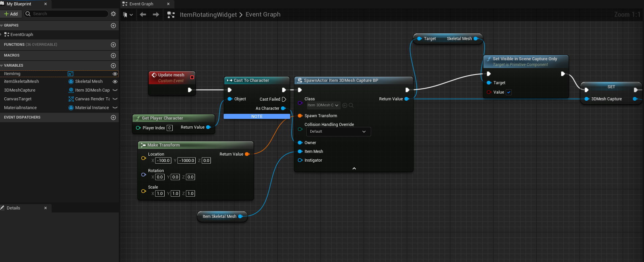Click the Location X value field
This screenshot has height=262, width=644.
163,161
